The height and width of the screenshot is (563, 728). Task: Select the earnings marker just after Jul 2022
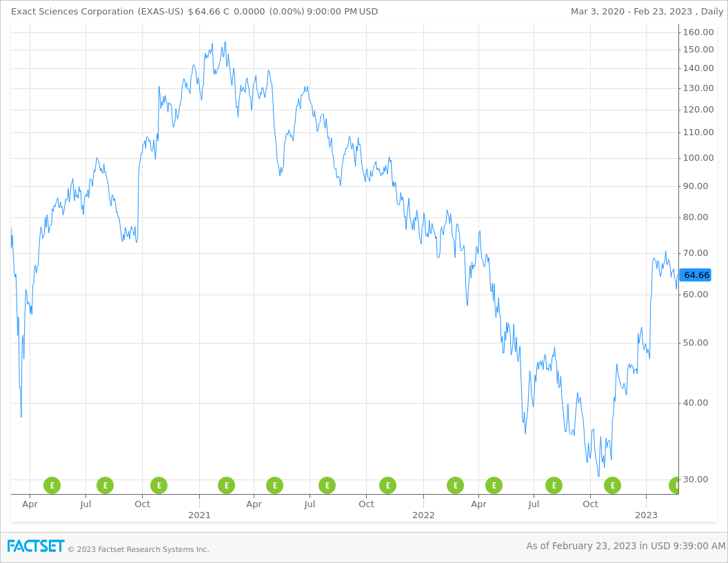coord(554,486)
